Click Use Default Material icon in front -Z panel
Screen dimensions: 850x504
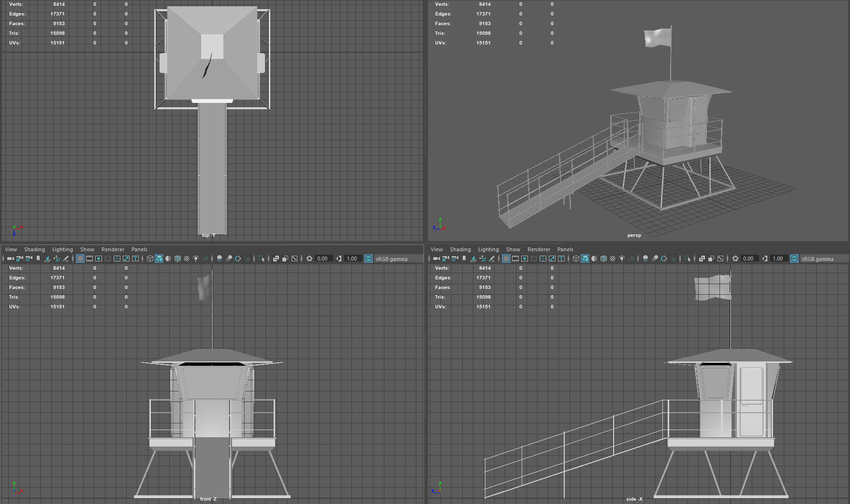pos(168,259)
